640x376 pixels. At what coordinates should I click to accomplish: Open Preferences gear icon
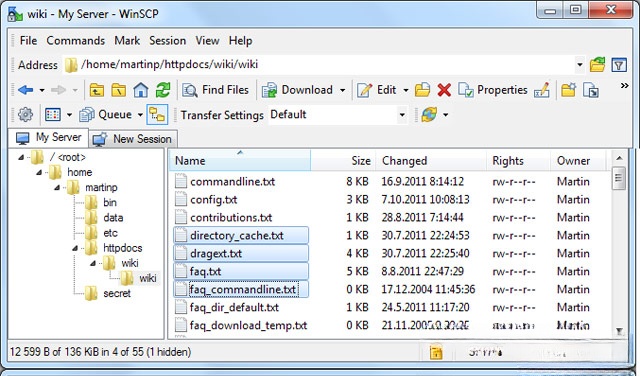pos(25,115)
